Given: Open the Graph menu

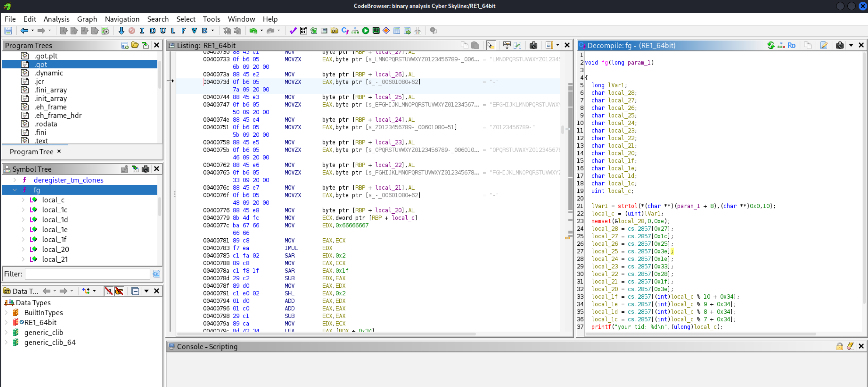Looking at the screenshot, I should click(87, 19).
